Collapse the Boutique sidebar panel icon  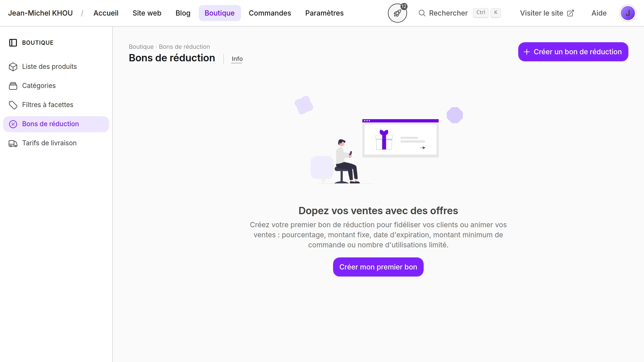pos(13,43)
